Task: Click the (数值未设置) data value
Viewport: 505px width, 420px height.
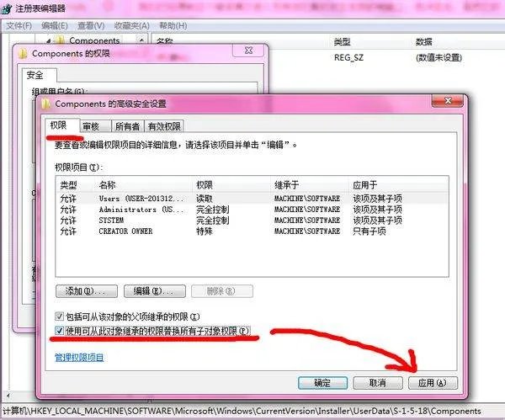Action: pyautogui.click(x=439, y=57)
